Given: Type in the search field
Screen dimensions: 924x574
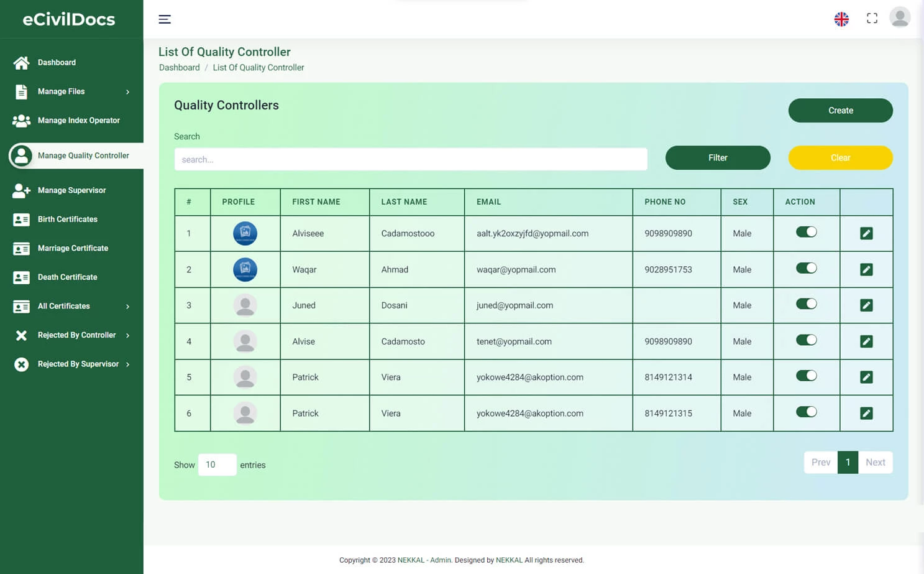Looking at the screenshot, I should 410,159.
